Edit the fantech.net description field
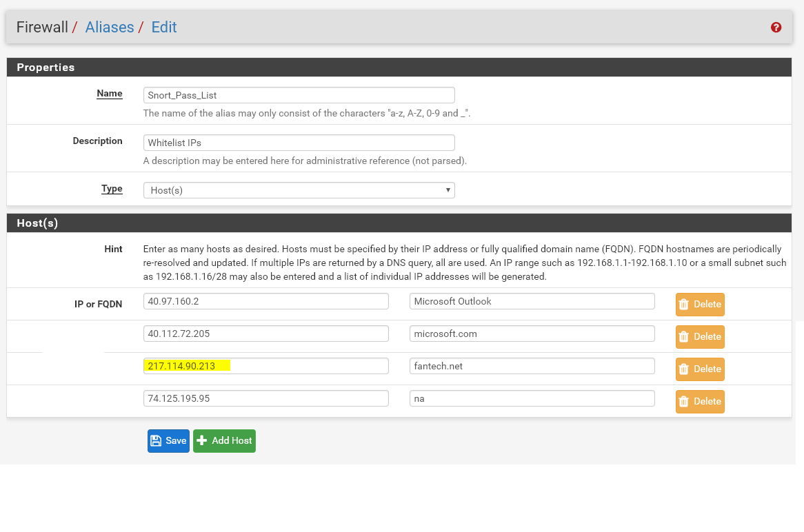 click(531, 366)
